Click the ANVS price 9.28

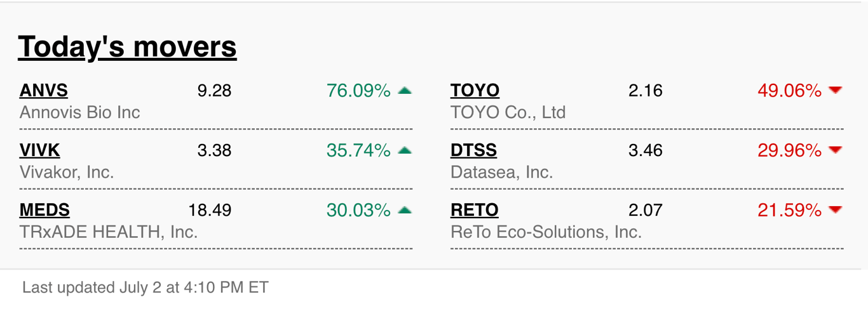pyautogui.click(x=214, y=91)
